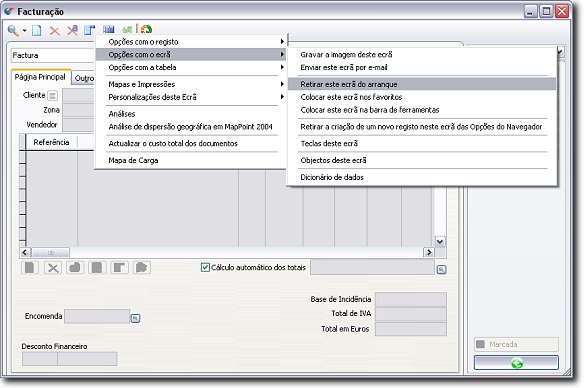Viewport: 584px width, 388px height.
Task: Click the third disabled button under the grid
Action: coord(75,267)
